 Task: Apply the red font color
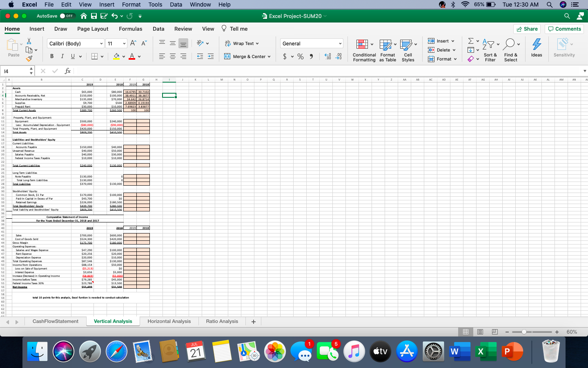pos(132,56)
